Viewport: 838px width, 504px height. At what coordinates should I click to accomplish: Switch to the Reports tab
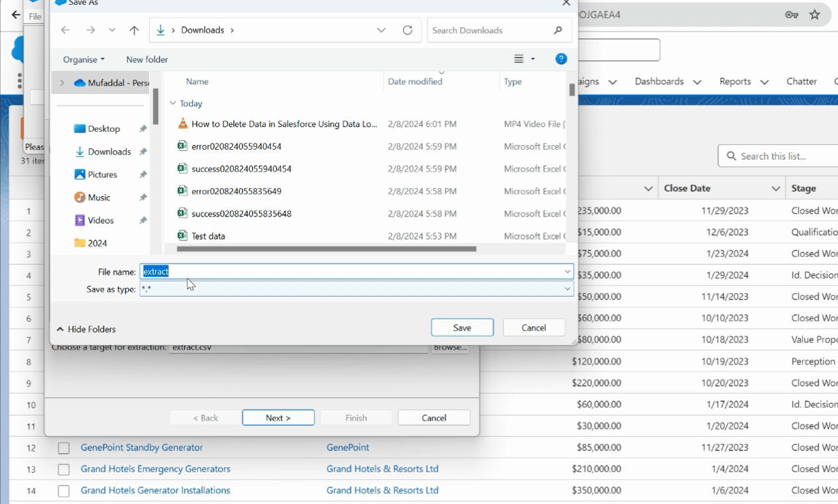tap(735, 81)
